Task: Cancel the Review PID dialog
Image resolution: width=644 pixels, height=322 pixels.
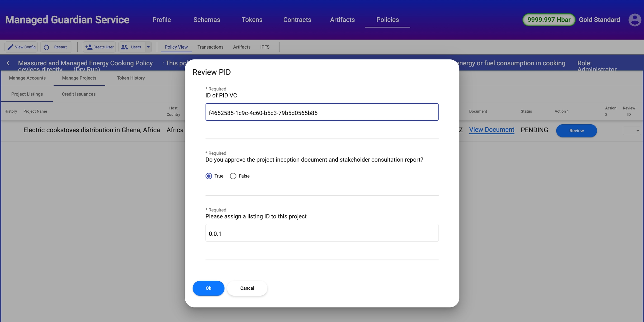Action: click(247, 288)
